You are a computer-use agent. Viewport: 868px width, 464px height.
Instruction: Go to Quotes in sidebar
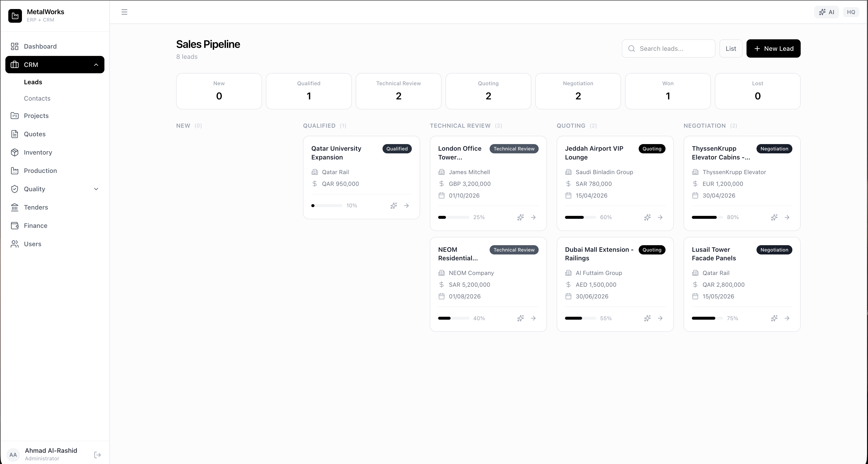tap(55, 134)
